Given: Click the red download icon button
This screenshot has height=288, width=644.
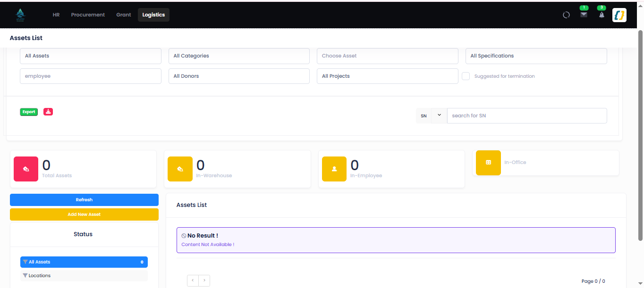Looking at the screenshot, I should (x=48, y=112).
